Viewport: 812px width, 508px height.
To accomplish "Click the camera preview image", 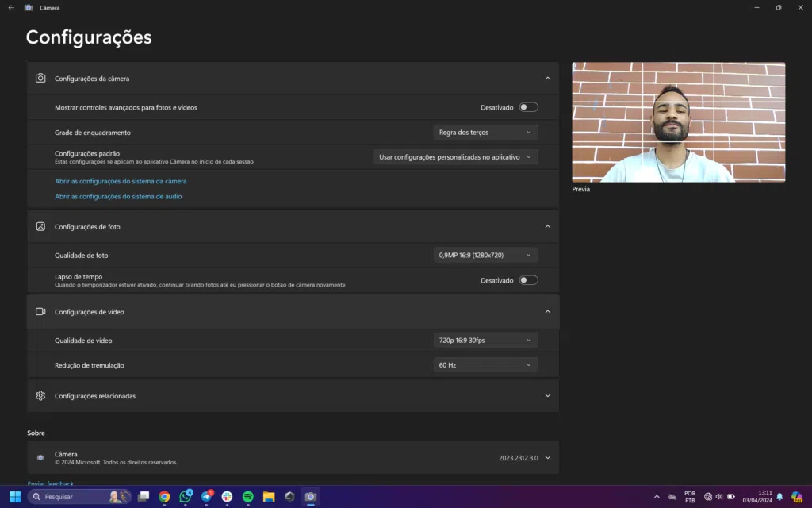I will [x=679, y=122].
